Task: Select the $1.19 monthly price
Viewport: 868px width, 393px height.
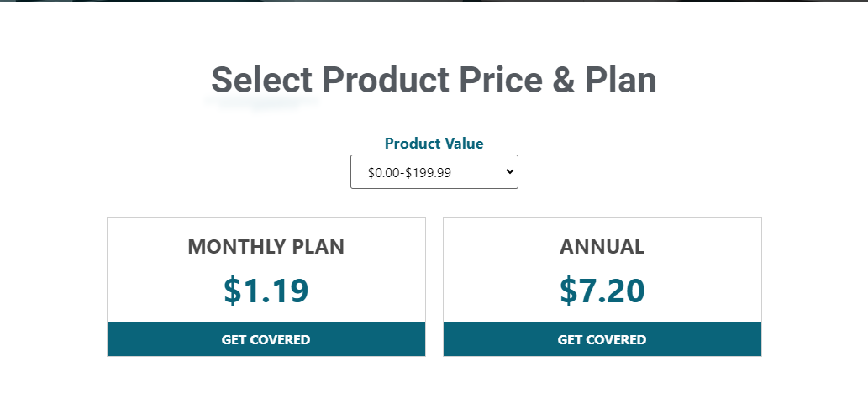Action: (x=266, y=291)
